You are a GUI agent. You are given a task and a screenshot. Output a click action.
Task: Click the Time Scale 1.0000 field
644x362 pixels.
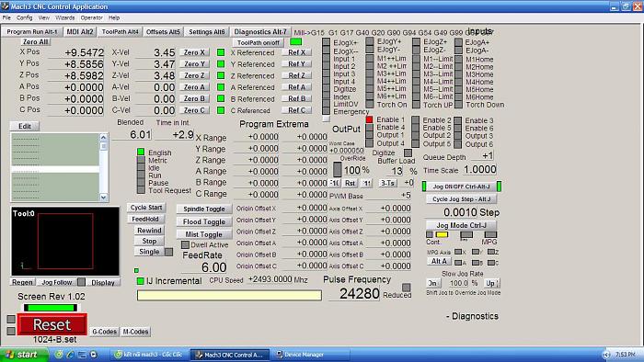479,169
